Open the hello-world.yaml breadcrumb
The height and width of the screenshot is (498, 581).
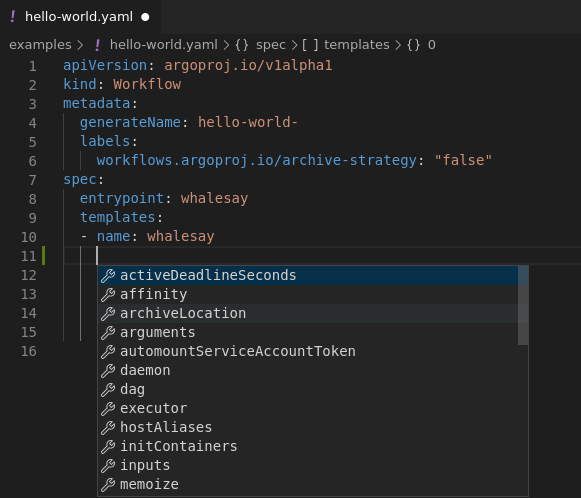[x=164, y=45]
